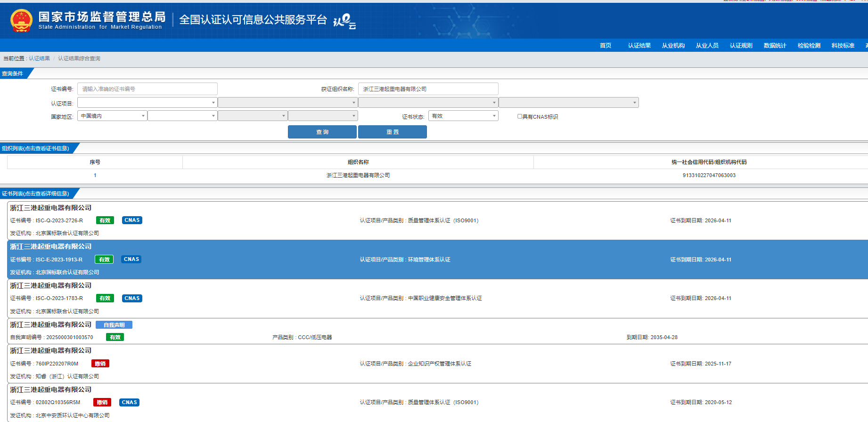
Task: Focus the 证书编号 input field
Action: 147,89
